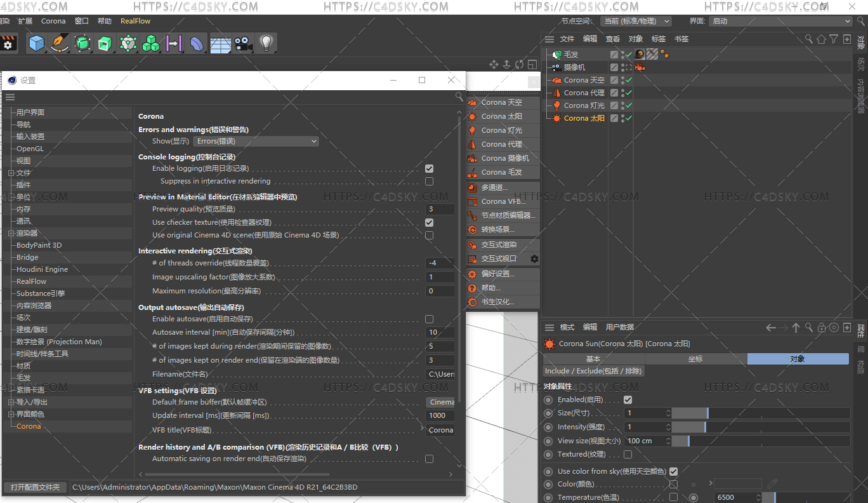Click the search icon in Object manager
Screen dimensions: 868x503
tap(809, 39)
